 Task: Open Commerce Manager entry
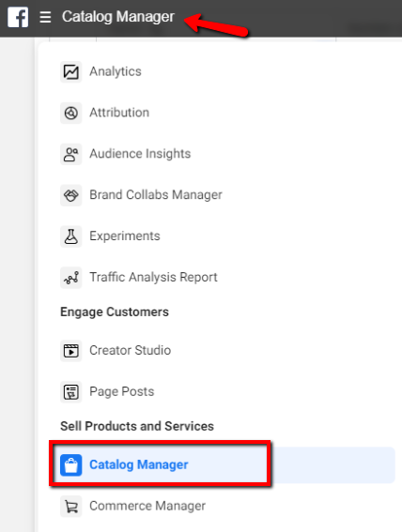[147, 506]
